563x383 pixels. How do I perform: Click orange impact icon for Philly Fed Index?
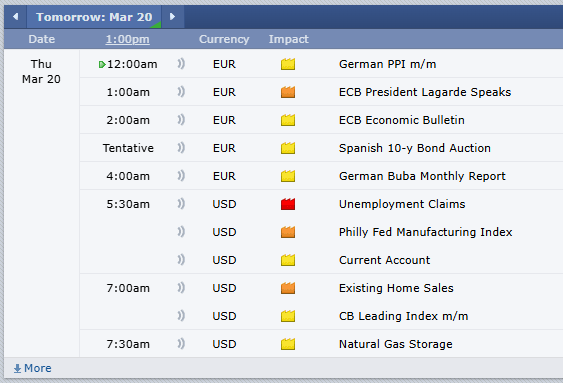click(x=288, y=232)
